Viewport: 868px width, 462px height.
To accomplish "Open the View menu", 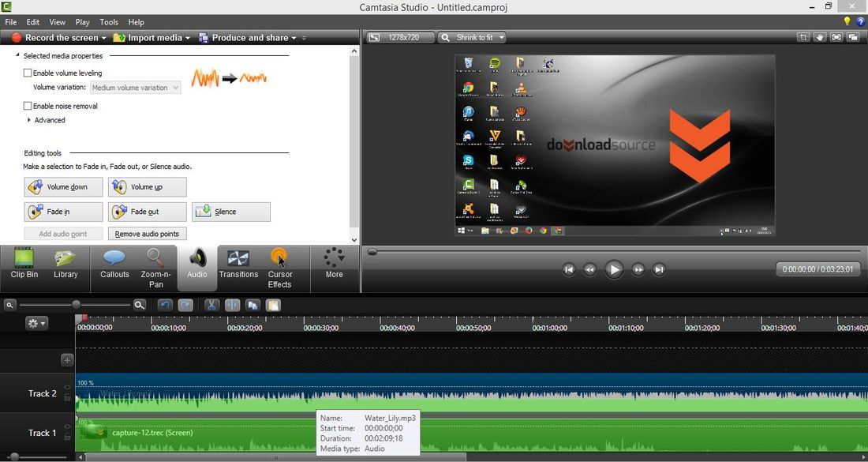I will pyautogui.click(x=58, y=22).
